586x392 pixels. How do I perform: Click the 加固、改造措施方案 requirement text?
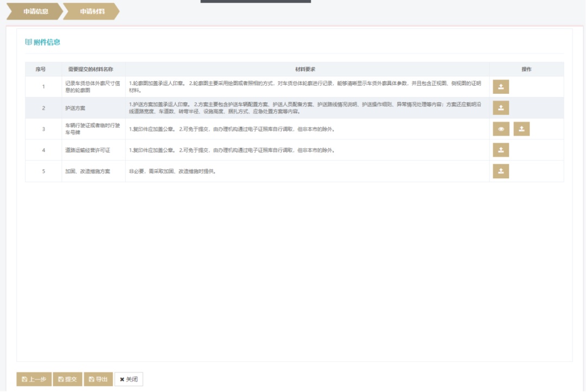172,171
